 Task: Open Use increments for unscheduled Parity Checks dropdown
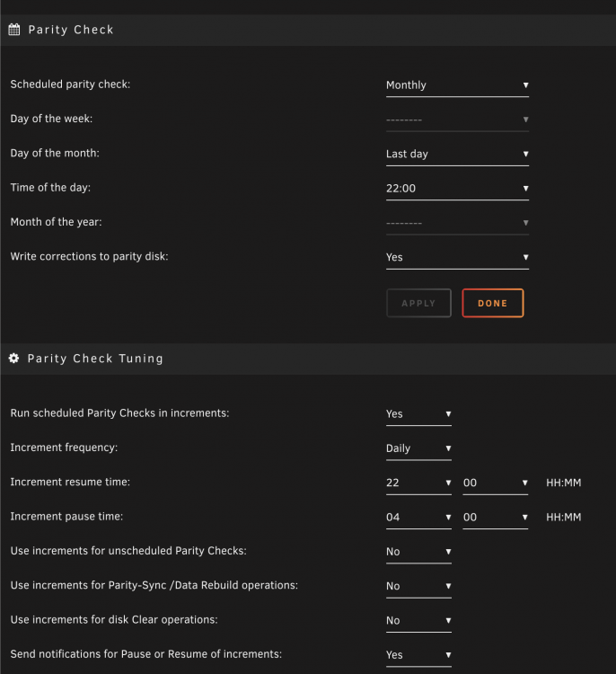pyautogui.click(x=418, y=552)
